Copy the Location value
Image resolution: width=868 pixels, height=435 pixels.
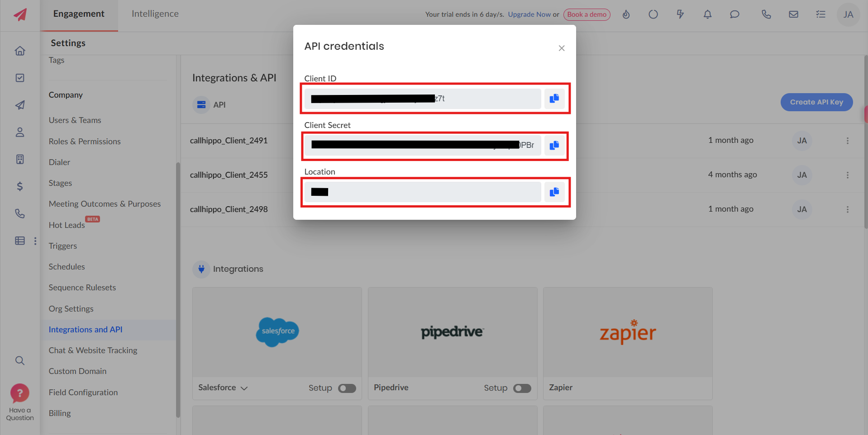pyautogui.click(x=554, y=192)
